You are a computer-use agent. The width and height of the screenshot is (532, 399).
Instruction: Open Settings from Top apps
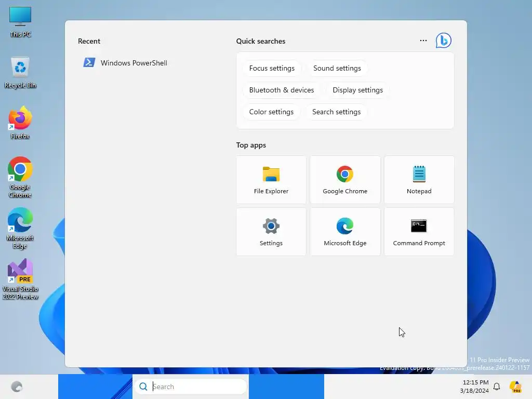click(271, 232)
